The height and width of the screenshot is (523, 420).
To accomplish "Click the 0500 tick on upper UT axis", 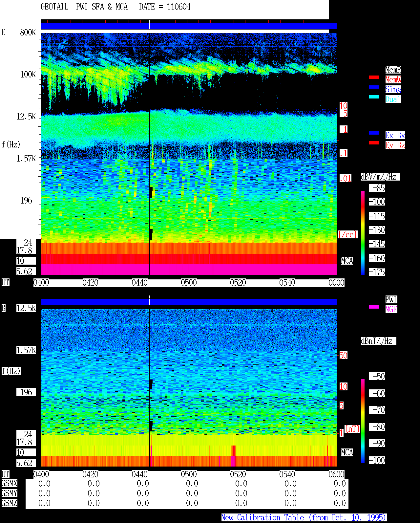I will click(189, 283).
